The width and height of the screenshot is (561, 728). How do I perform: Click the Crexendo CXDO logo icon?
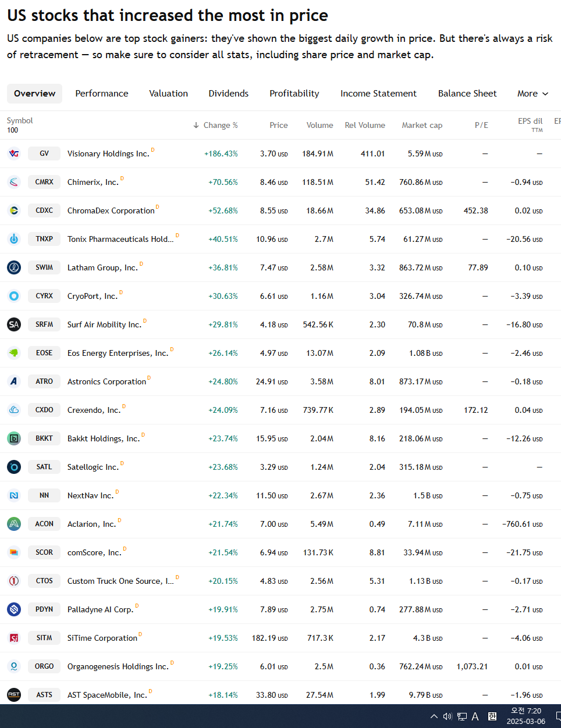coord(14,410)
